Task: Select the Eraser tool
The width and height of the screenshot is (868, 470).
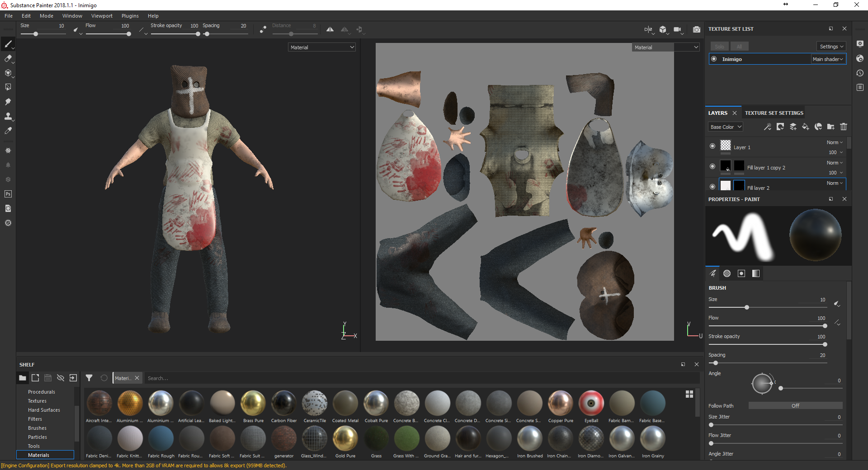Action: click(x=8, y=58)
